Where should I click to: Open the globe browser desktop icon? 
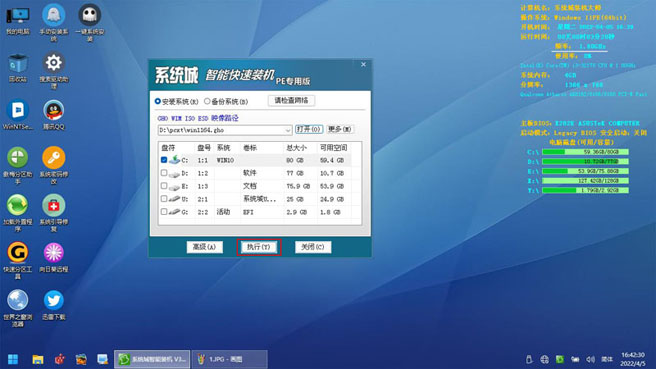click(x=18, y=308)
